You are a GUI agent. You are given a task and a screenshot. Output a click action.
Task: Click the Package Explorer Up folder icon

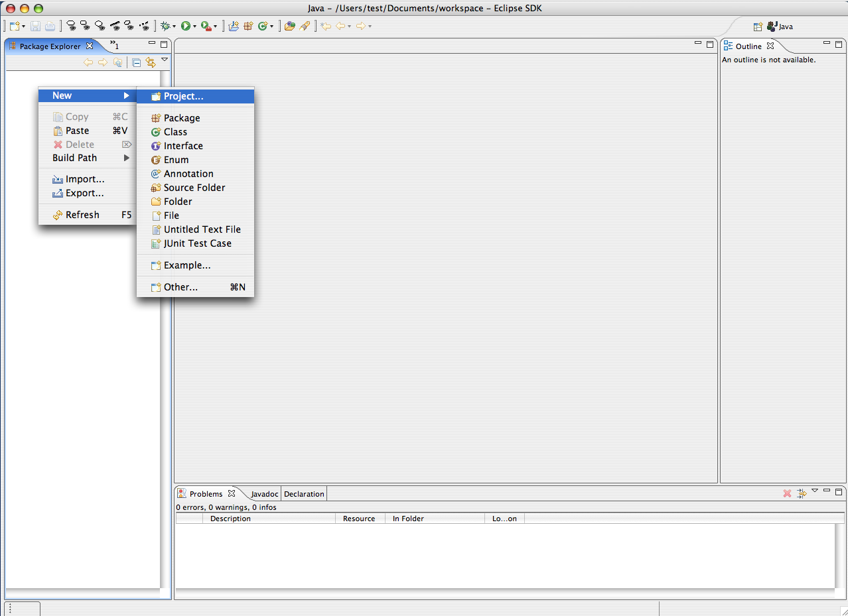coord(117,62)
